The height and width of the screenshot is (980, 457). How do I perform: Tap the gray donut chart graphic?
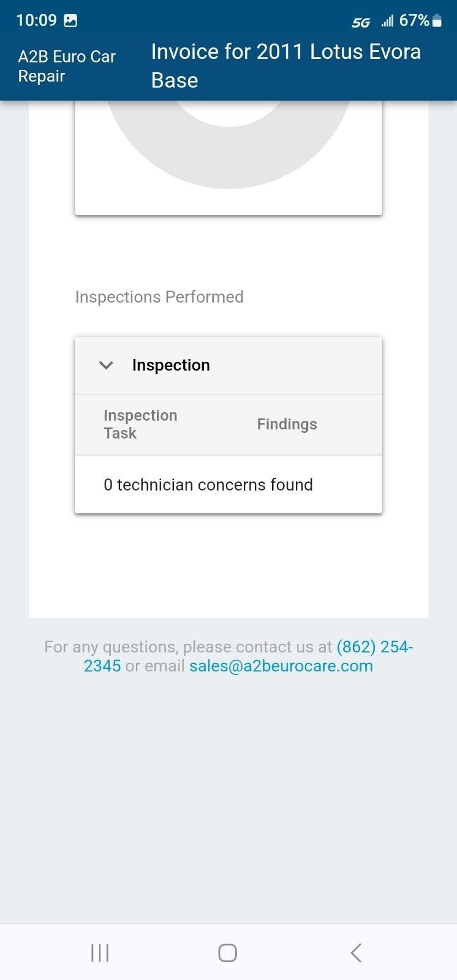coord(228,153)
